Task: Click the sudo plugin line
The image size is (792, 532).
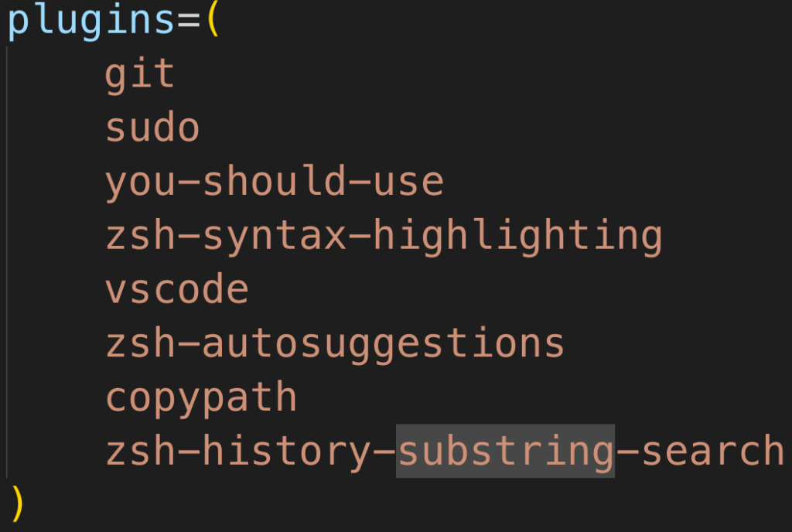Action: [x=152, y=126]
